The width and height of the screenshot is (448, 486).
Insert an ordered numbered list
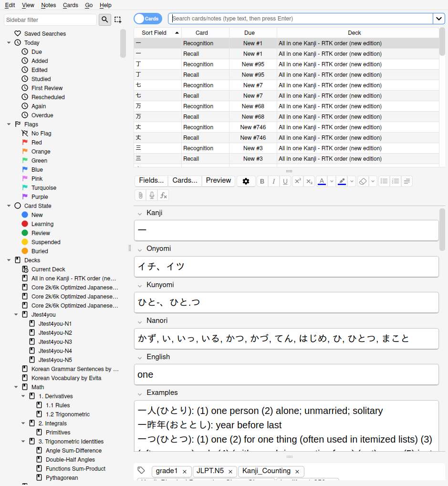coord(396,181)
